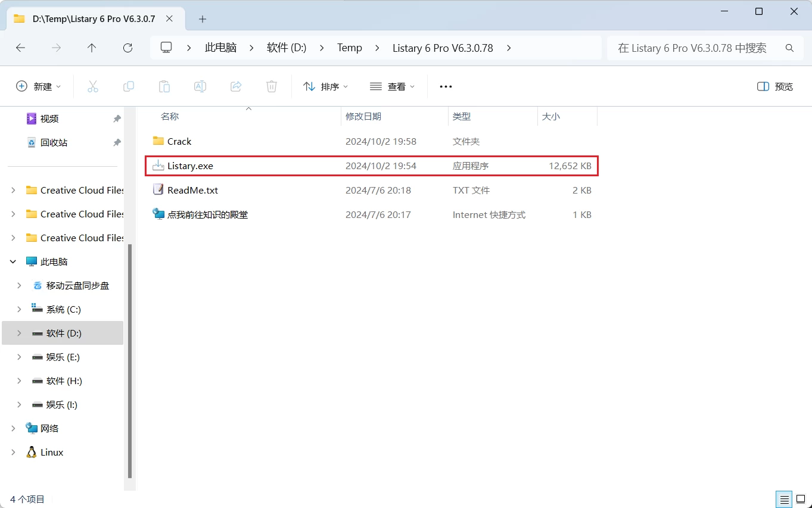
Task: Click the search magnifier icon
Action: (x=790, y=48)
